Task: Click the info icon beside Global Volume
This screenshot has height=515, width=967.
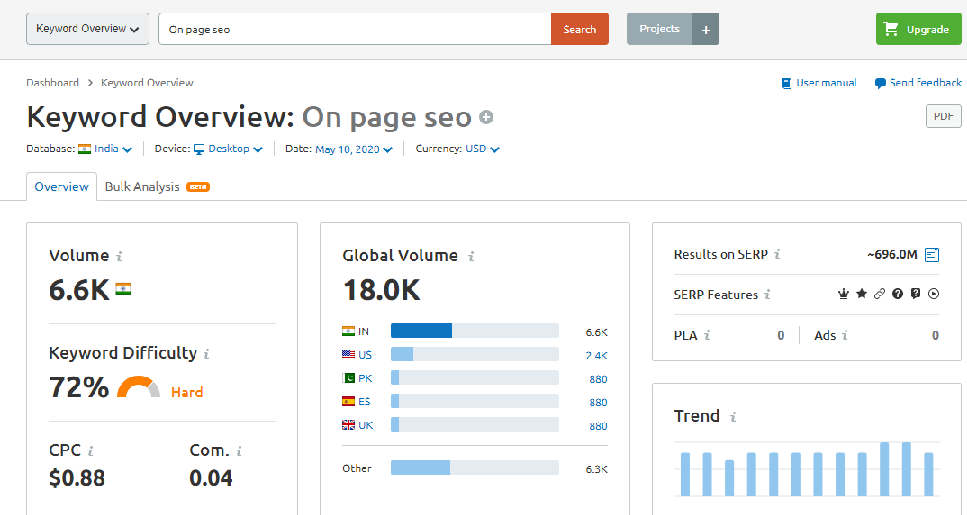Action: pos(471,256)
